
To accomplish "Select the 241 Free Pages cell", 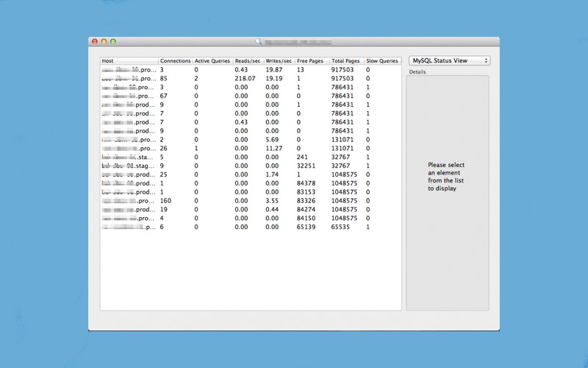I will (302, 157).
